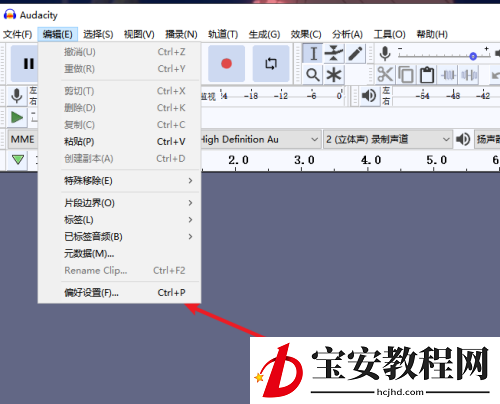Image resolution: width=500 pixels, height=404 pixels.
Task: Click the -48 mark on playback meter
Action: coord(453,96)
